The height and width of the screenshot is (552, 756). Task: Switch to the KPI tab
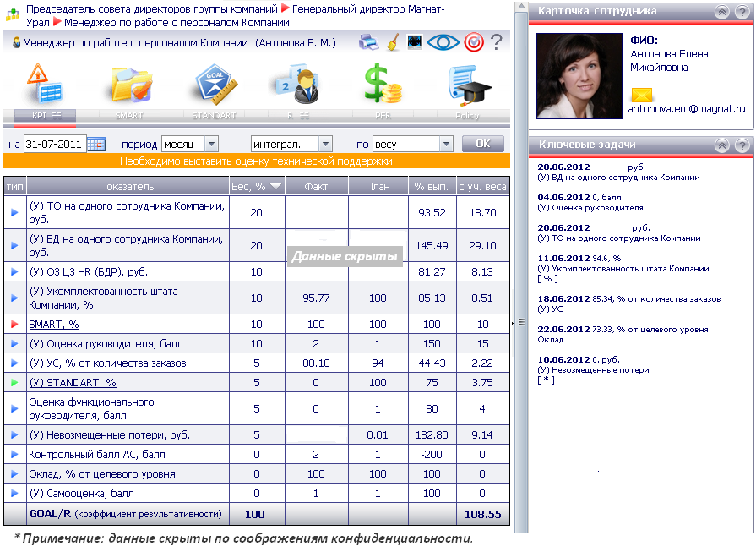[x=46, y=116]
